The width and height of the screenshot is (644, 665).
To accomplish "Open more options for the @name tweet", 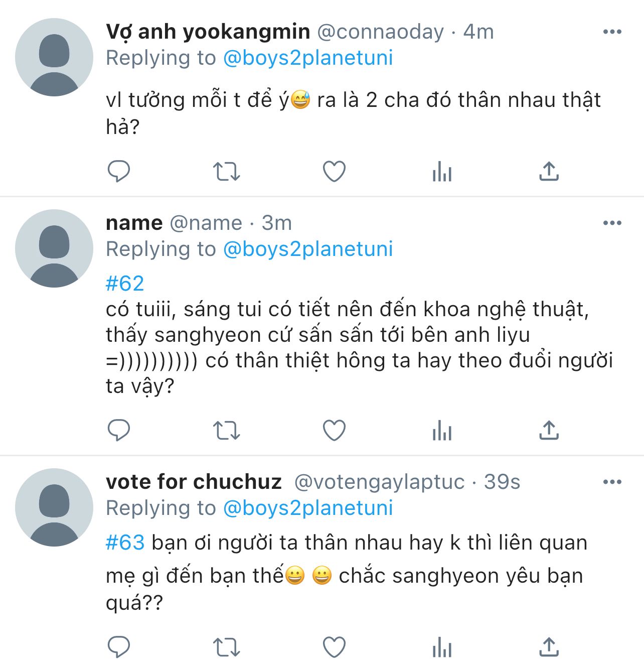I will tap(612, 223).
